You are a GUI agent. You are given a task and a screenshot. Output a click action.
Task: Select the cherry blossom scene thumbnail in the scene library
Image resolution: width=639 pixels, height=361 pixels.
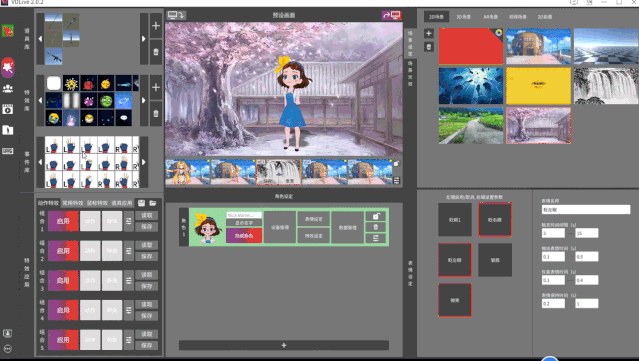pyautogui.click(x=538, y=125)
